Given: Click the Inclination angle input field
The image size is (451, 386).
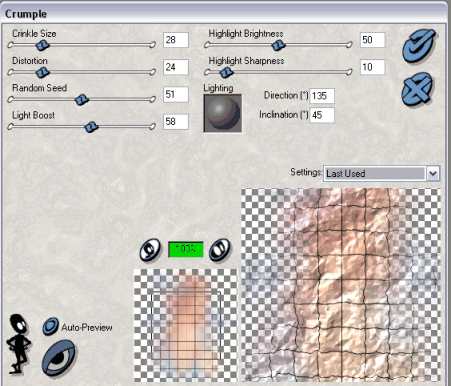Looking at the screenshot, I should 322,115.
